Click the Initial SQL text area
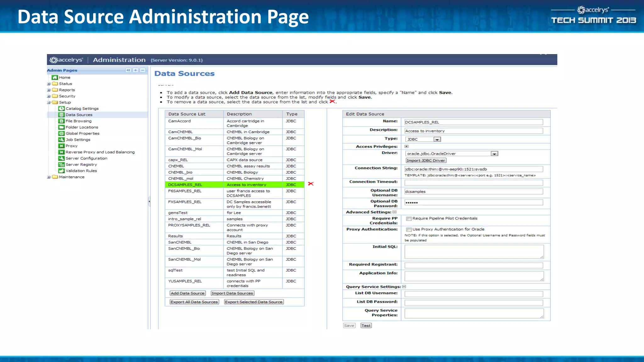Screen dimensions: 644x362 tap(474, 252)
